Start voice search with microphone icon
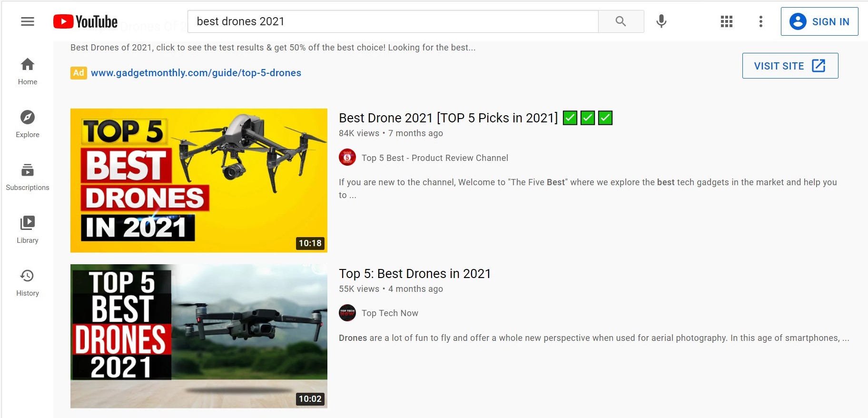The image size is (868, 418). (x=661, y=21)
